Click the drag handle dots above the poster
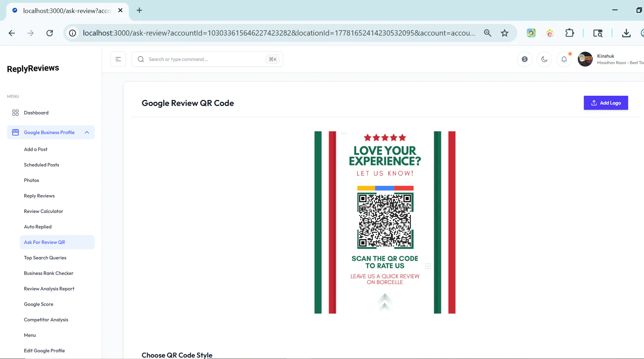Screen dimensions: 644x359 click(x=344, y=133)
